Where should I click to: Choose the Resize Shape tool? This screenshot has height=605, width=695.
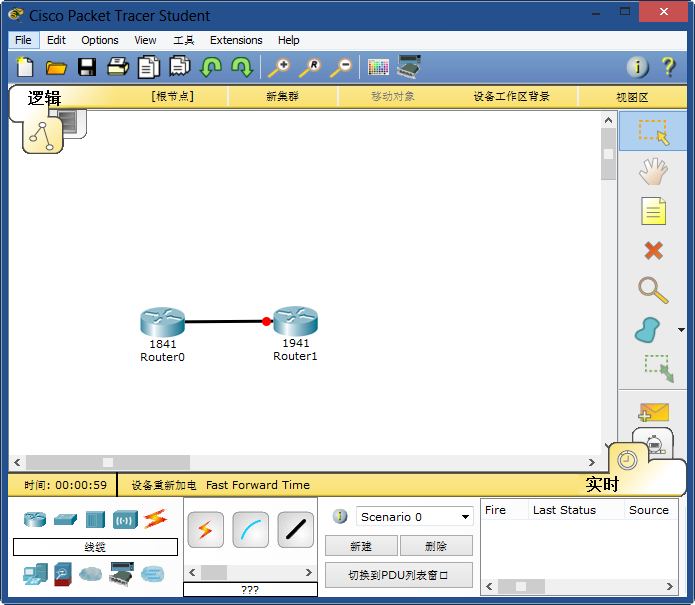point(659,368)
